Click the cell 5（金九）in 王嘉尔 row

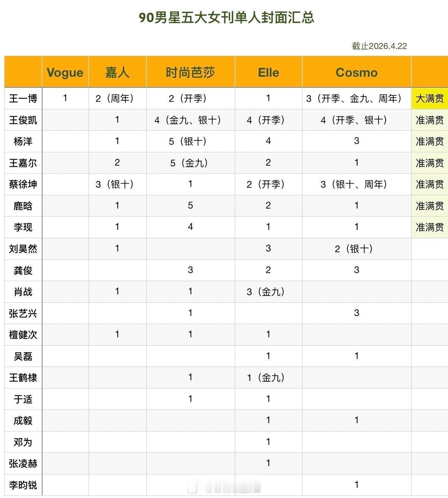pyautogui.click(x=190, y=163)
